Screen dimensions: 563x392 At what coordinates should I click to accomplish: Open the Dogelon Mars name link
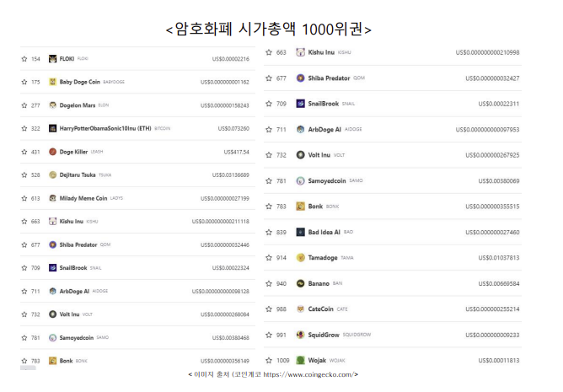click(x=78, y=105)
